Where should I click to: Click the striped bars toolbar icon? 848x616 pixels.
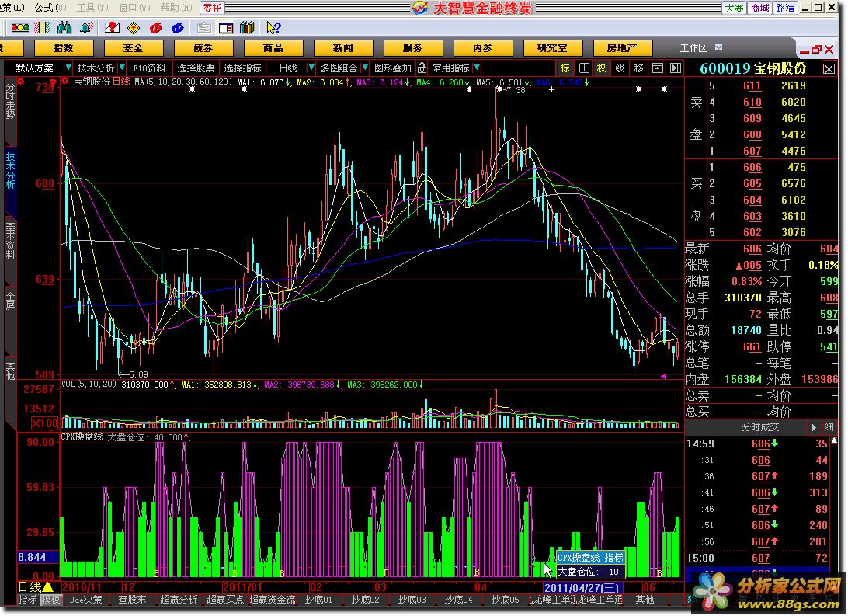(42, 28)
